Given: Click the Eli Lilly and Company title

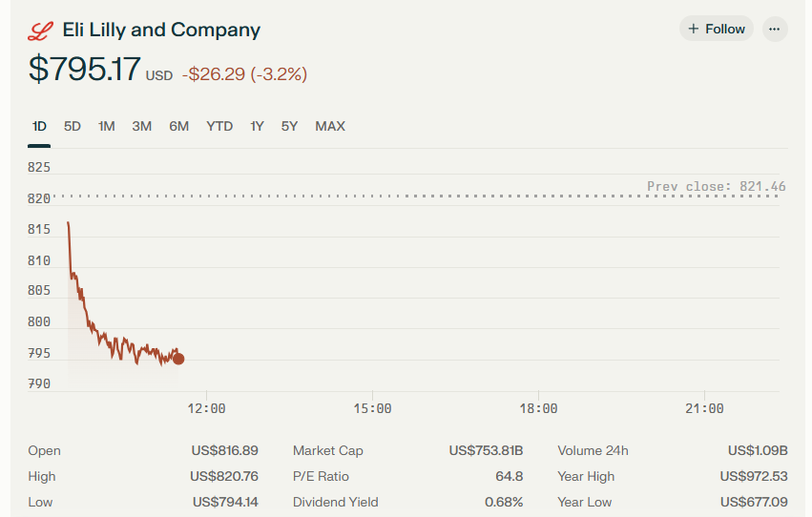Looking at the screenshot, I should coord(161,30).
